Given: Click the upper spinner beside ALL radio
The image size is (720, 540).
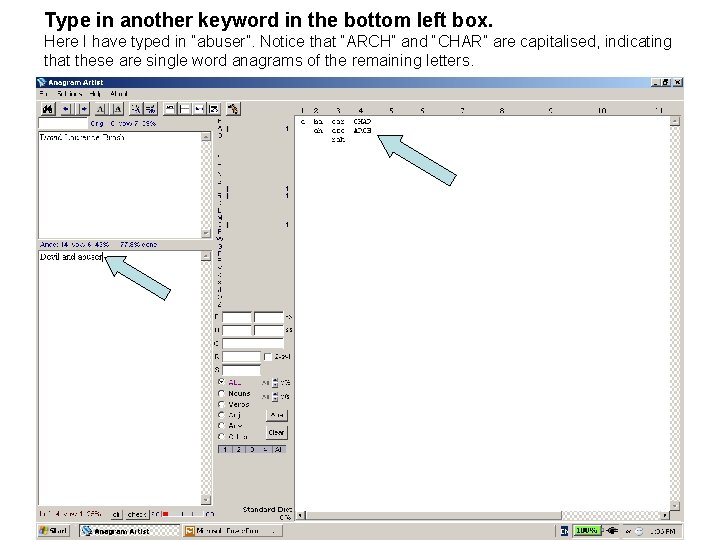Looking at the screenshot, I should 275,382.
